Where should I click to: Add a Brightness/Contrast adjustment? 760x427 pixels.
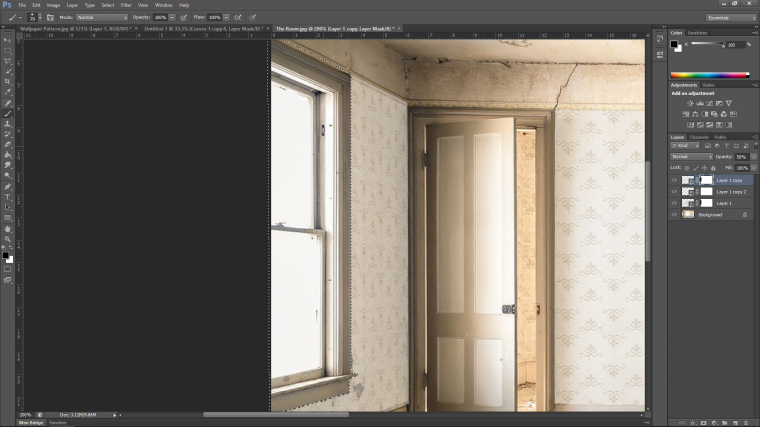tap(690, 103)
